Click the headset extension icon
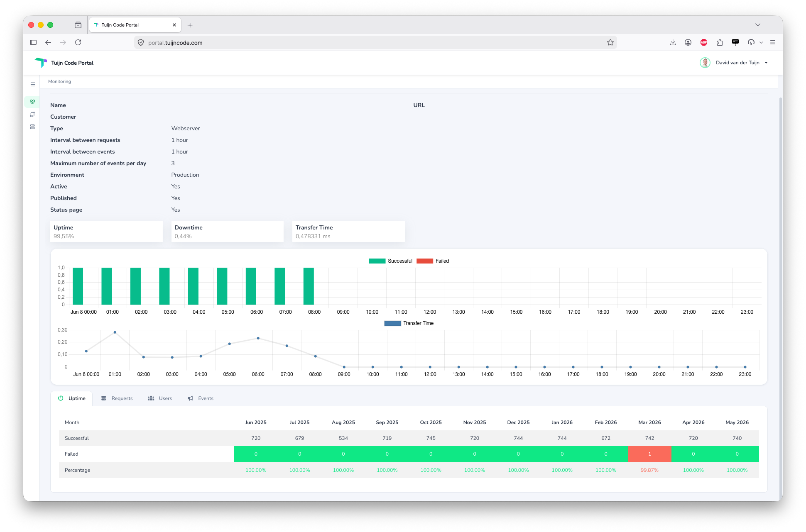 click(751, 42)
